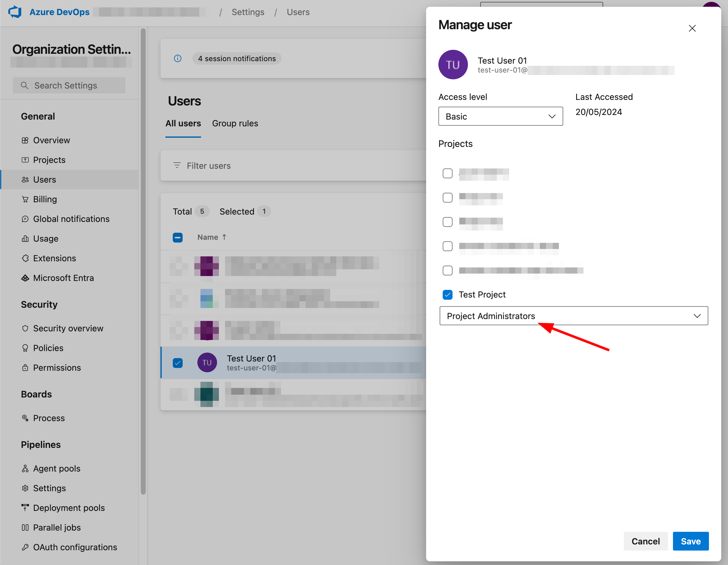
Task: Click Users in the breadcrumb
Action: tap(298, 12)
